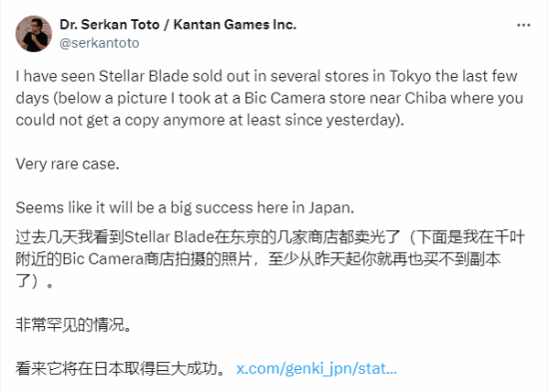This screenshot has width=549, height=392.
Task: Open the display name Dr. Serkan Toto
Action: [x=109, y=25]
